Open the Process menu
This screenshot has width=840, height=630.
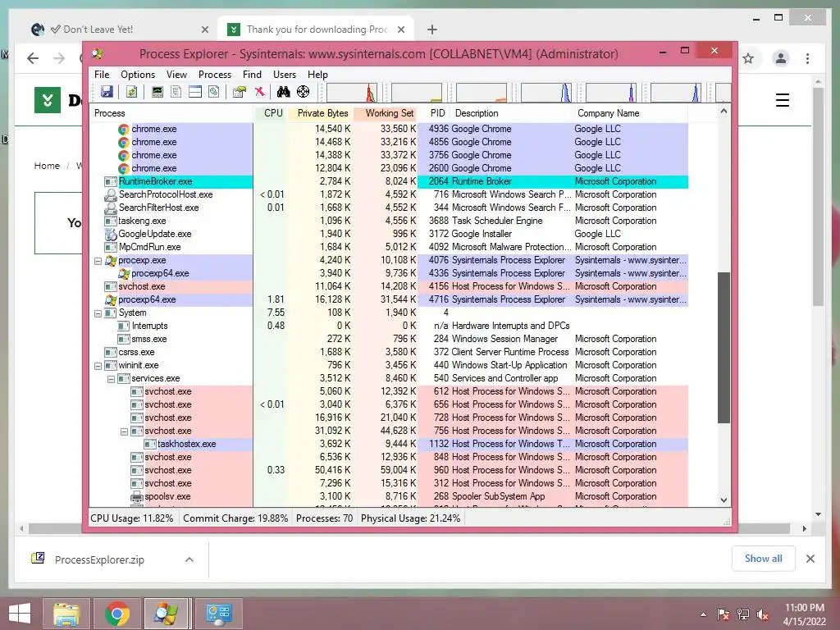[215, 75]
